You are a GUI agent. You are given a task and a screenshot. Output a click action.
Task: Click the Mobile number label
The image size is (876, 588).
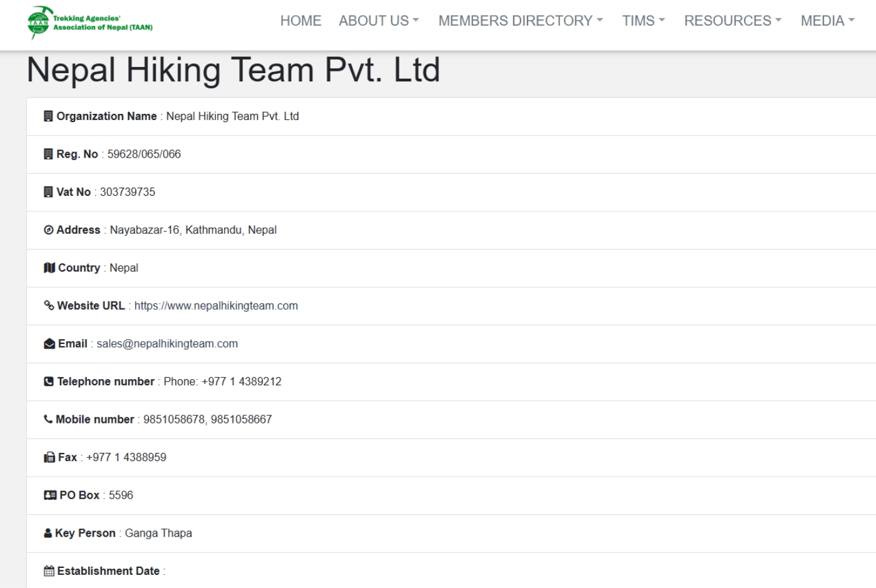(x=94, y=420)
